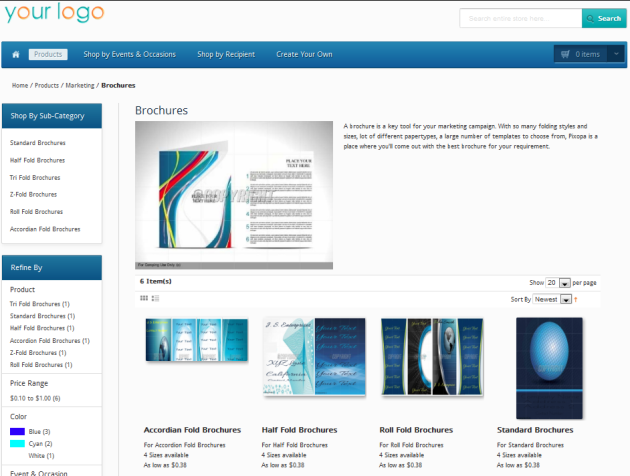Image resolution: width=630 pixels, height=476 pixels.
Task: Filter by Standard Brochures (1)
Action: coord(43,316)
